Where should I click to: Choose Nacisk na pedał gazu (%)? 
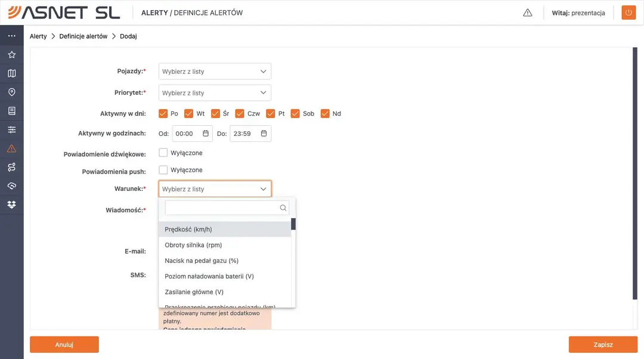click(225, 261)
